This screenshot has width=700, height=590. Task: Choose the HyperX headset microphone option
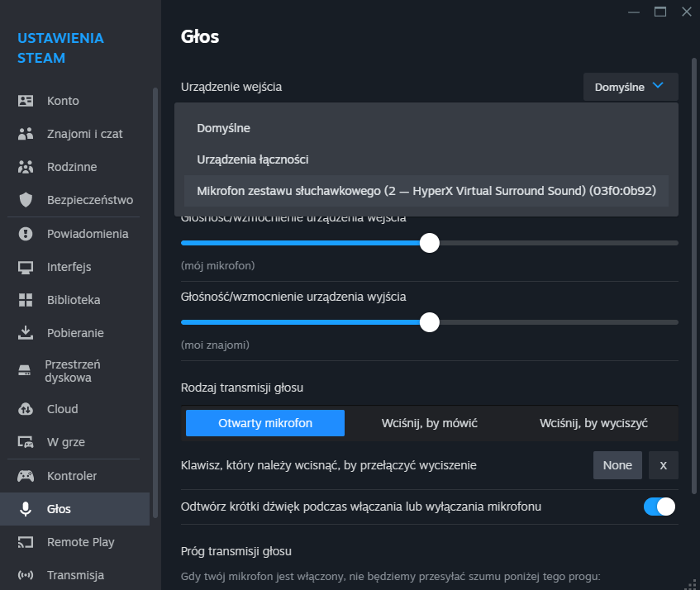pos(426,191)
